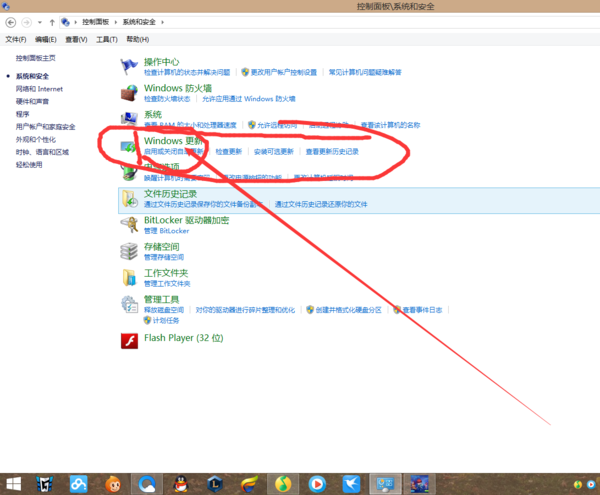Click 管理工作文件夹 link
The image size is (600, 495).
(x=167, y=283)
